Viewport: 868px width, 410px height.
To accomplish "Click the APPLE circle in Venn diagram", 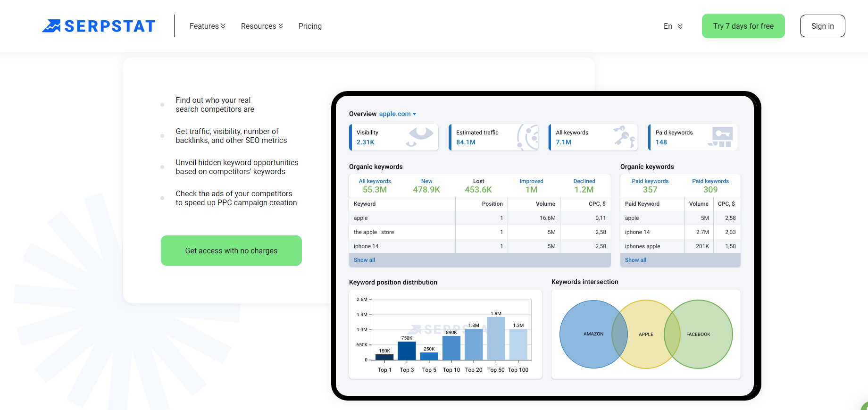I will tap(646, 334).
